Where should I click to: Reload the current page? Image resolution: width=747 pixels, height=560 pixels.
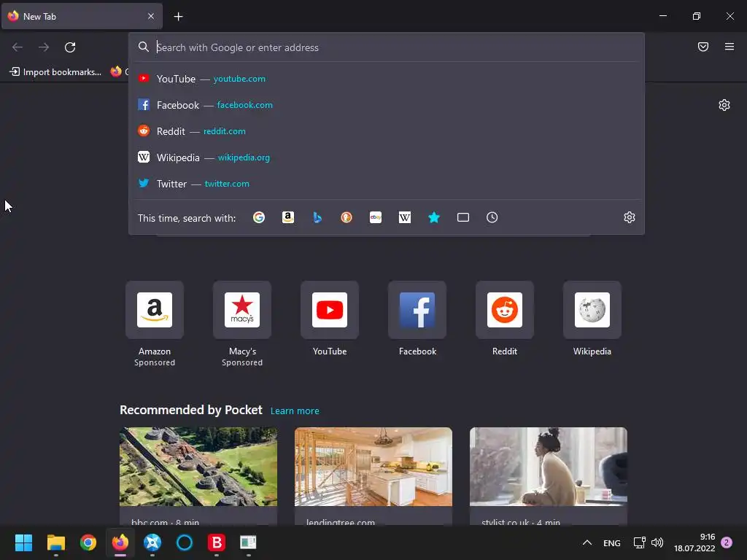pyautogui.click(x=70, y=47)
